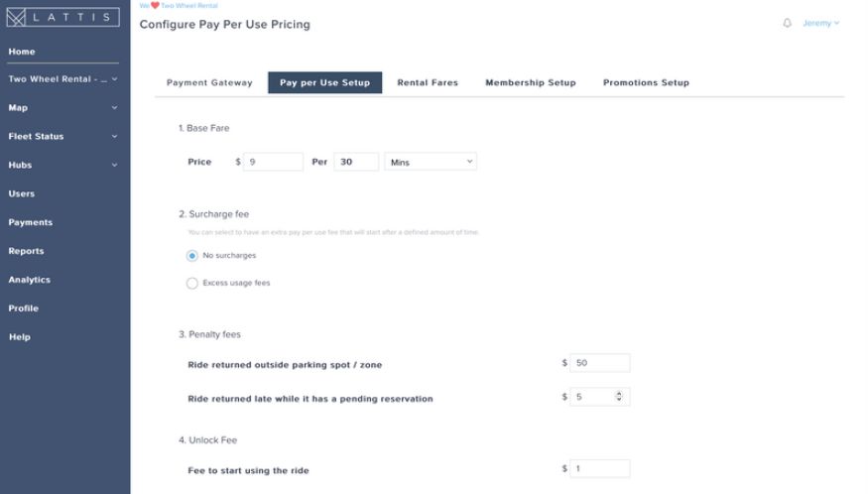The width and height of the screenshot is (868, 494).
Task: Switch to the Rental Fares tab
Action: pos(428,83)
